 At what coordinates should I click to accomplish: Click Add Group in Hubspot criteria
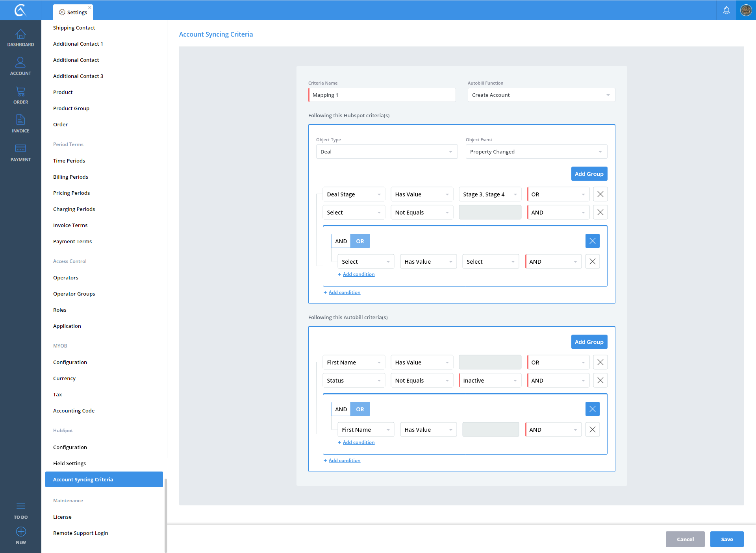pyautogui.click(x=589, y=174)
